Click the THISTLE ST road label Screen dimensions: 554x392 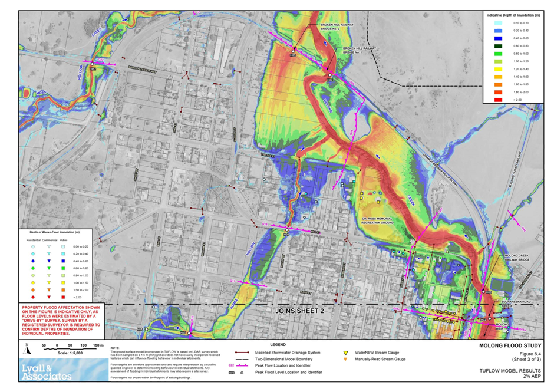268,155
